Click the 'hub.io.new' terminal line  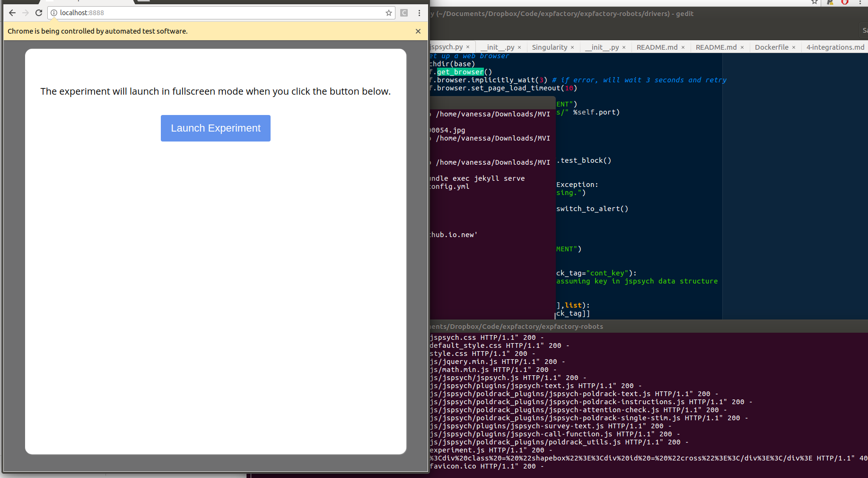(x=454, y=235)
